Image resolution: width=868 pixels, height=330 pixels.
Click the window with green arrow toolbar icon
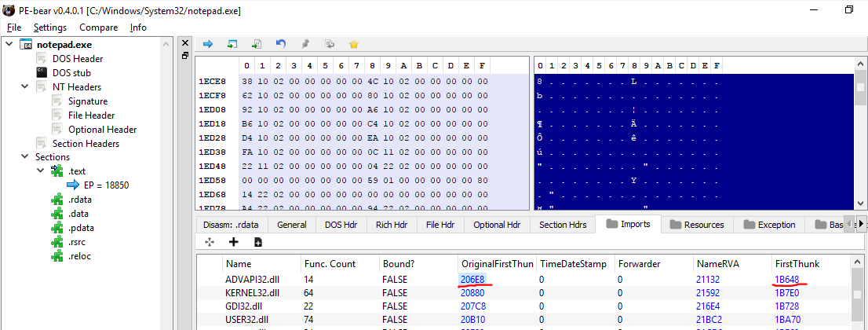click(x=232, y=44)
